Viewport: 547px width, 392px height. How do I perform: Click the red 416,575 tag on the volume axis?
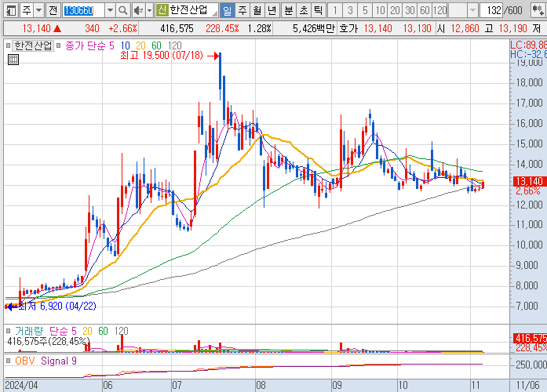coord(530,338)
